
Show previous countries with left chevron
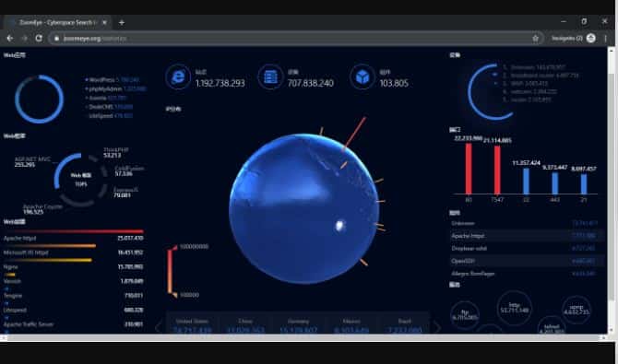click(x=158, y=326)
